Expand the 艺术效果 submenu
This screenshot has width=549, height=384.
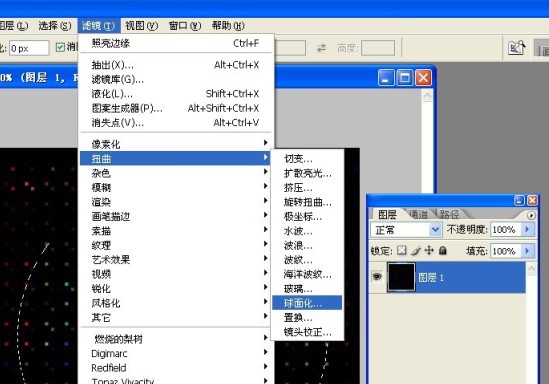tap(175, 259)
